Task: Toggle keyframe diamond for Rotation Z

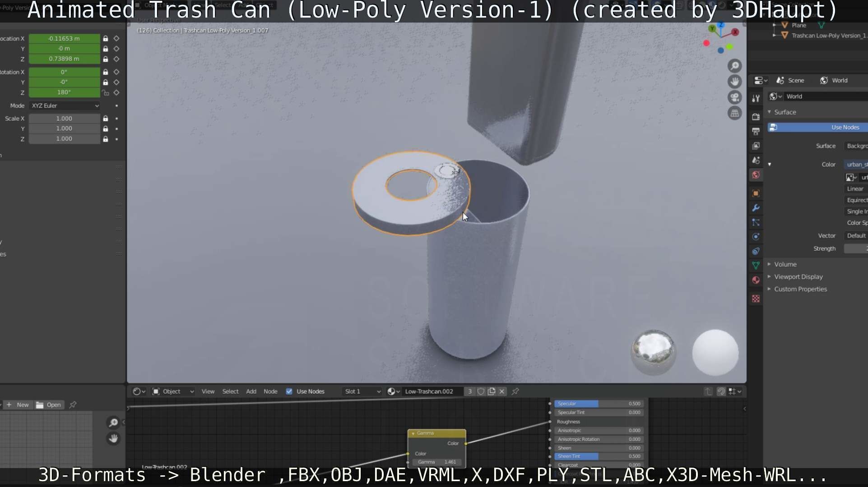Action: tap(116, 92)
